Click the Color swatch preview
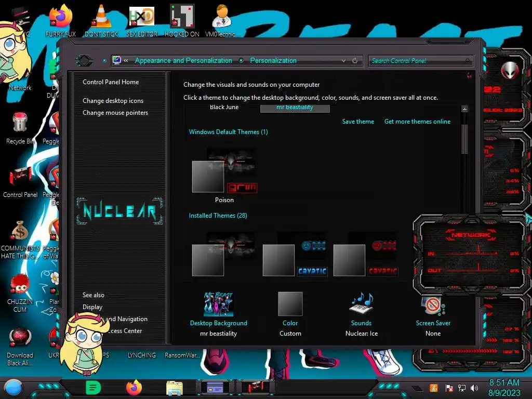 pyautogui.click(x=290, y=304)
